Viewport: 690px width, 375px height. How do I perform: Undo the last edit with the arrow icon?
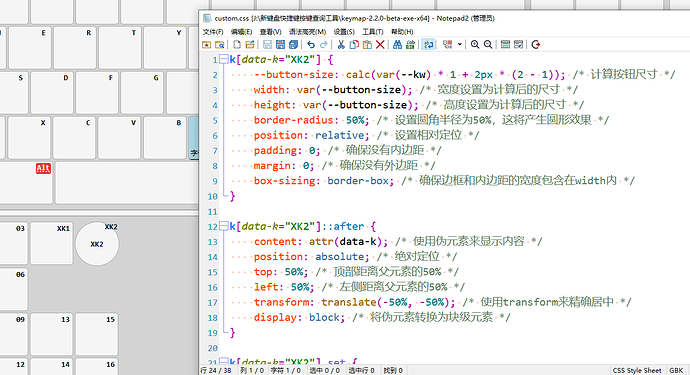coord(311,44)
